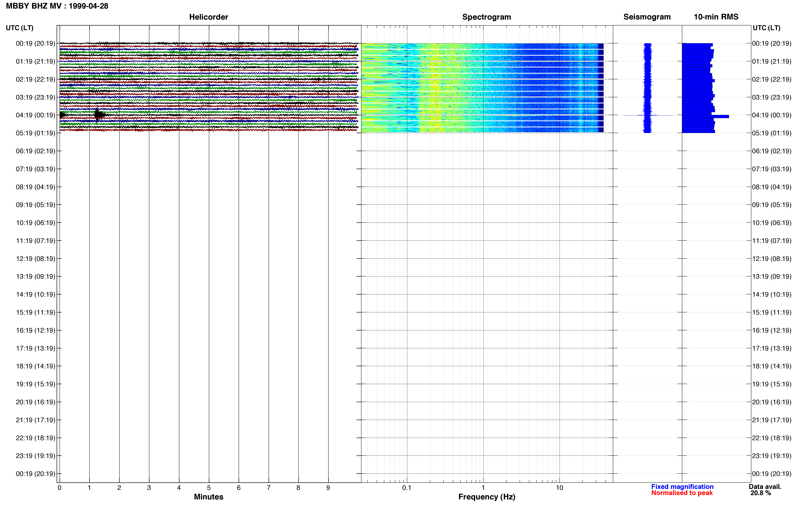Viewport: 812px width, 508px height.
Task: Click the right '16:19 (12:19)' time label
Action: [772, 330]
